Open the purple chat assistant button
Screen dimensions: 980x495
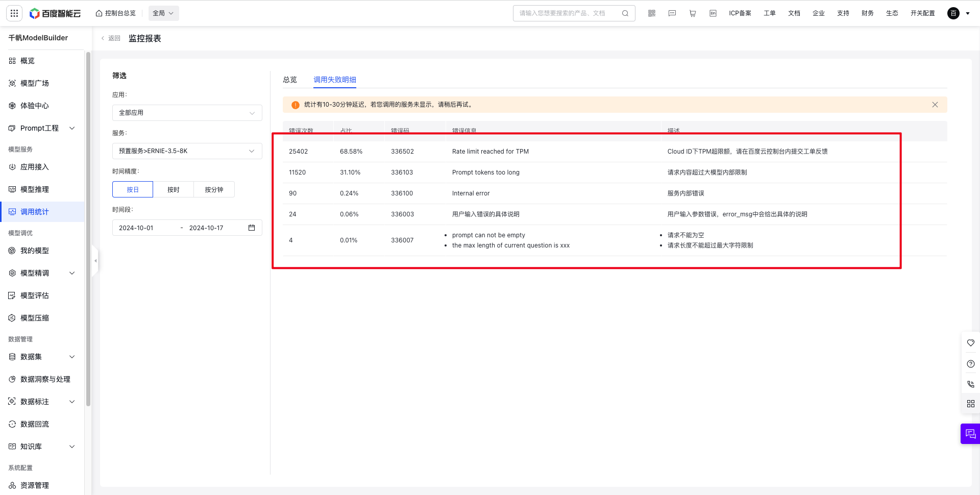(970, 434)
